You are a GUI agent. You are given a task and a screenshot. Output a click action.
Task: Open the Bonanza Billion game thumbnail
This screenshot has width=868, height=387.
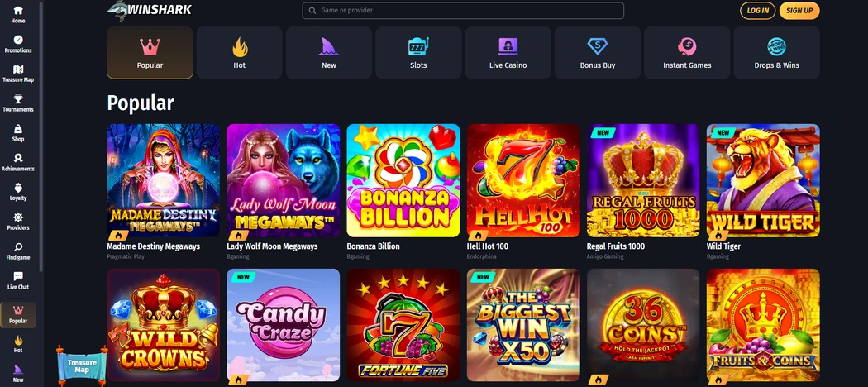point(403,180)
